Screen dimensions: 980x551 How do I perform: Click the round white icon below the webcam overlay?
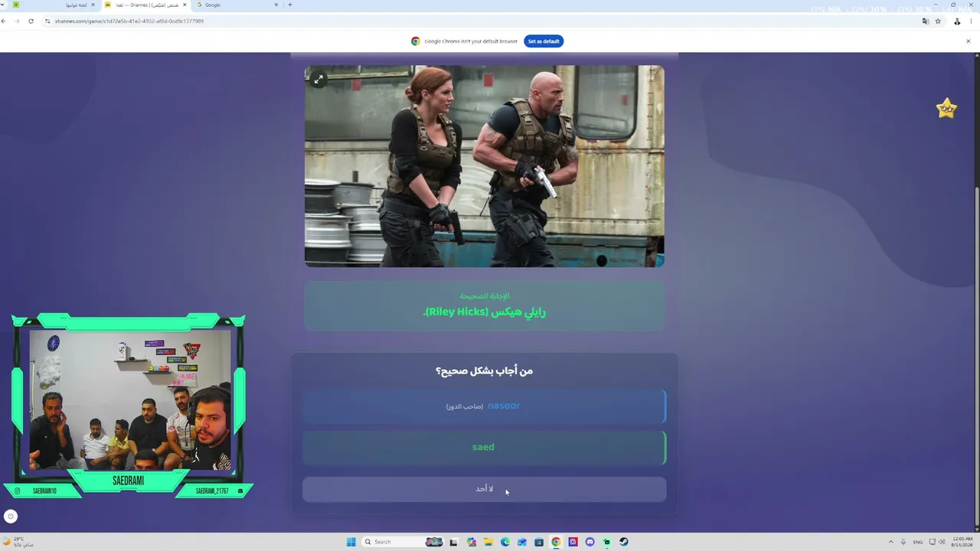(11, 517)
